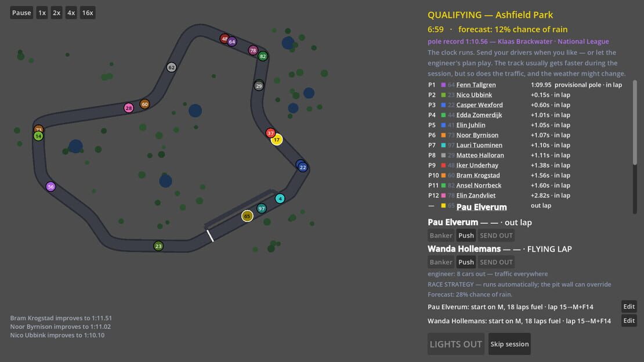644x362 pixels.
Task: Select the green car 14 marker
Action: [39, 136]
